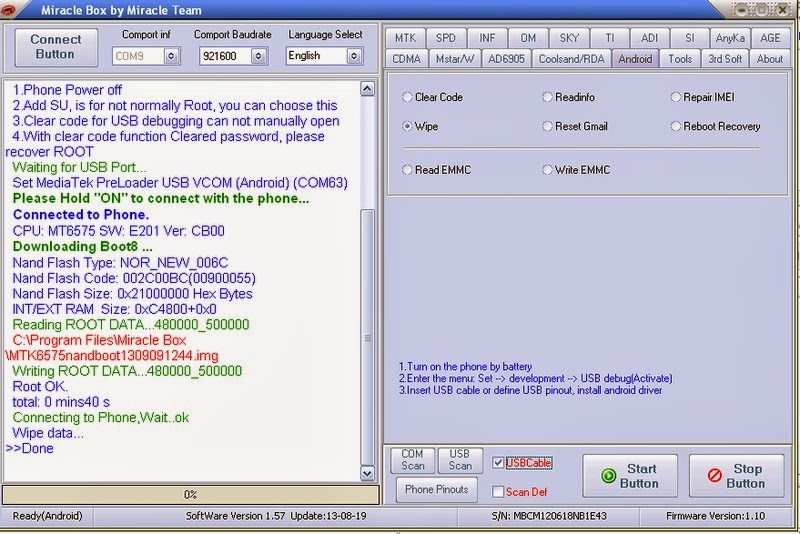Viewport: 800px width, 534px height.
Task: Click the 'Root OK.' log line
Action: pos(40,387)
